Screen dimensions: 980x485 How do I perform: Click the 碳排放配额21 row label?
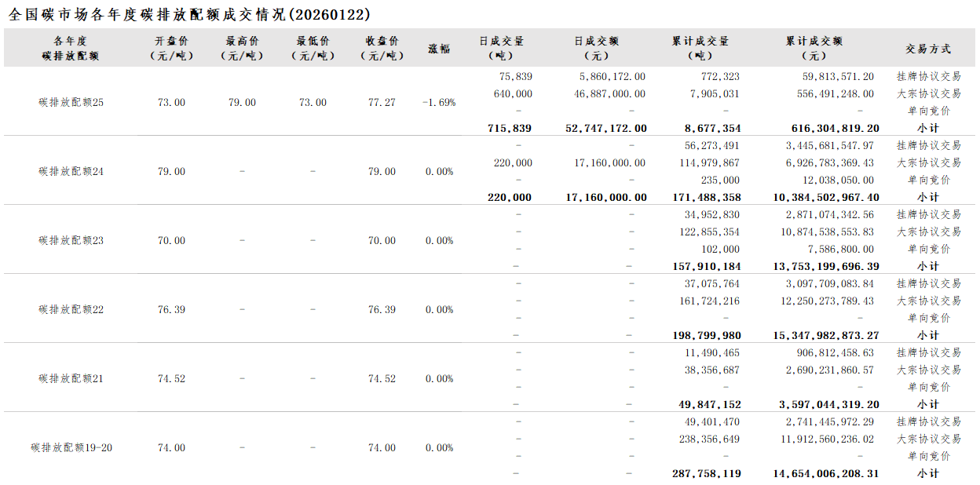71,379
